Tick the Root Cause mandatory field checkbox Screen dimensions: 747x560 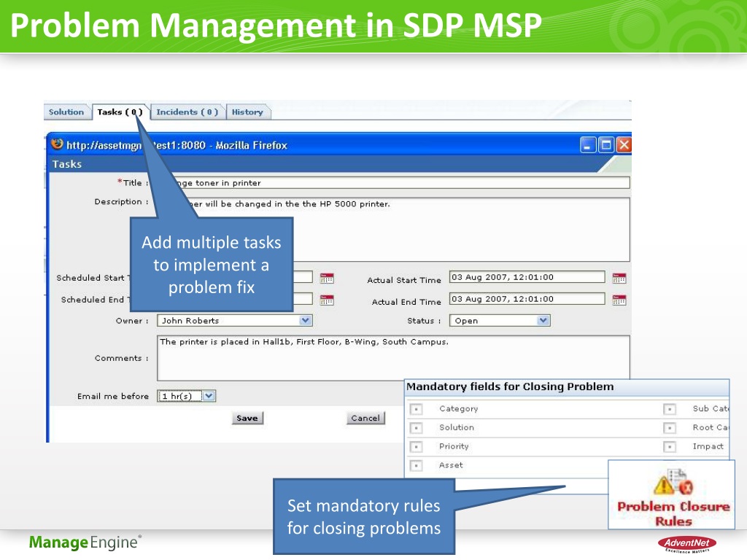pyautogui.click(x=670, y=428)
